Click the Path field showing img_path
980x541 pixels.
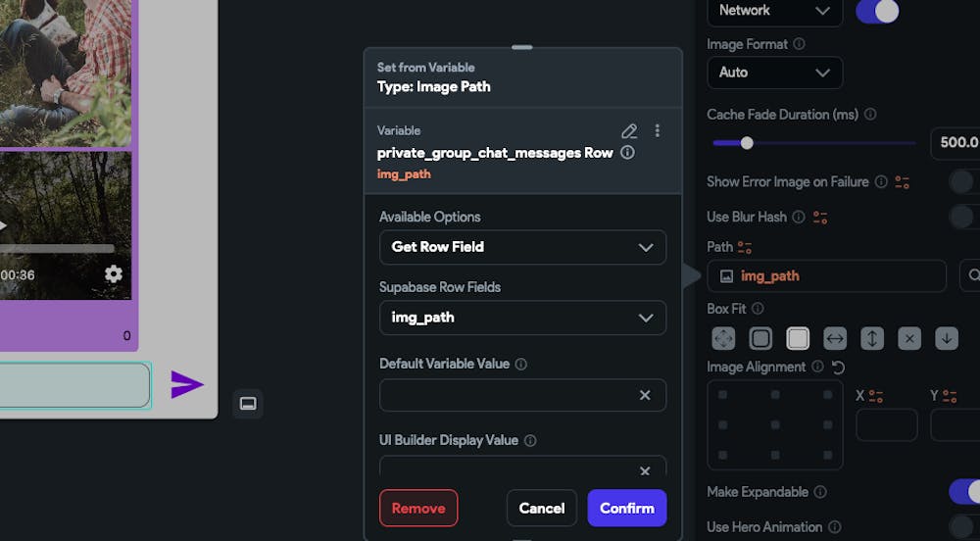coord(826,276)
